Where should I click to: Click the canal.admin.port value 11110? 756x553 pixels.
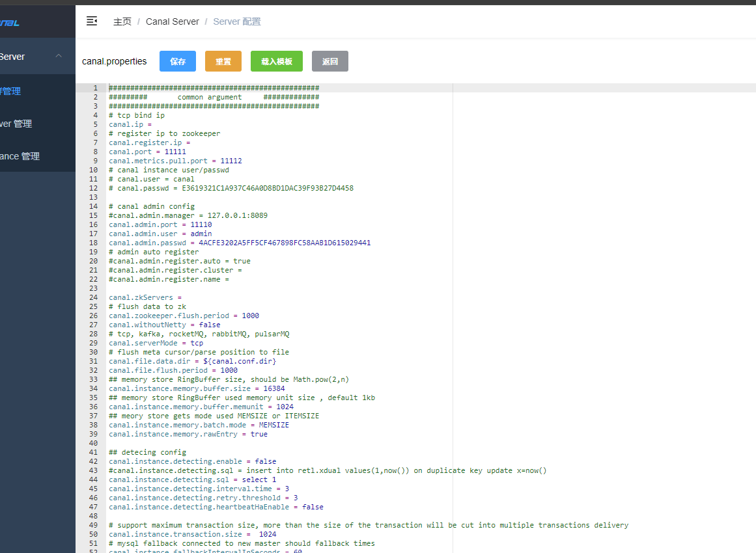click(201, 224)
